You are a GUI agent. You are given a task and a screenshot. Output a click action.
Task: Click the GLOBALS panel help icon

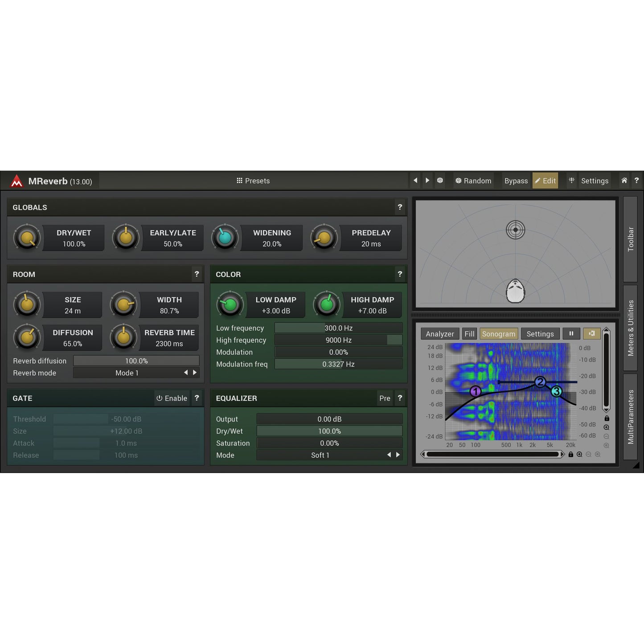[400, 207]
